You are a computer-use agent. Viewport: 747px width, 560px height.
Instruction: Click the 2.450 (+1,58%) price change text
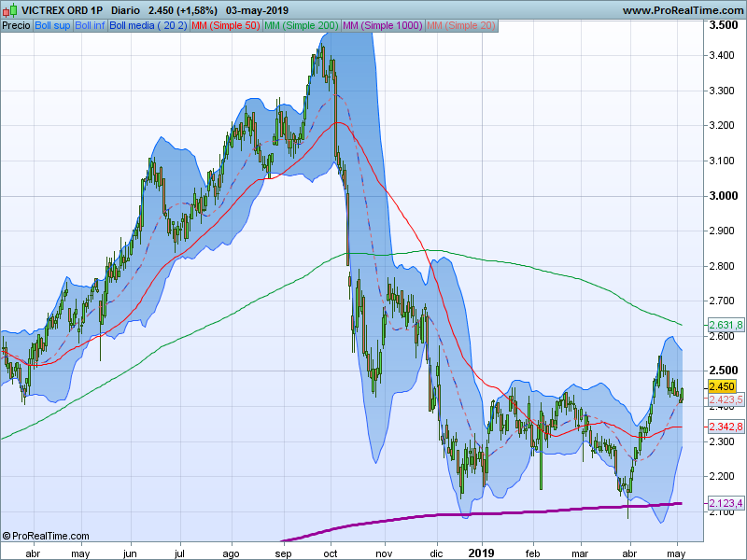point(182,10)
